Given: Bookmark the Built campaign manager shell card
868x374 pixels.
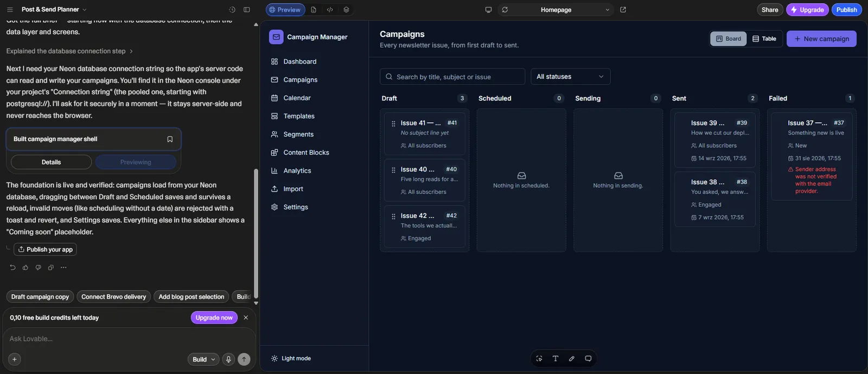Looking at the screenshot, I should click(170, 139).
